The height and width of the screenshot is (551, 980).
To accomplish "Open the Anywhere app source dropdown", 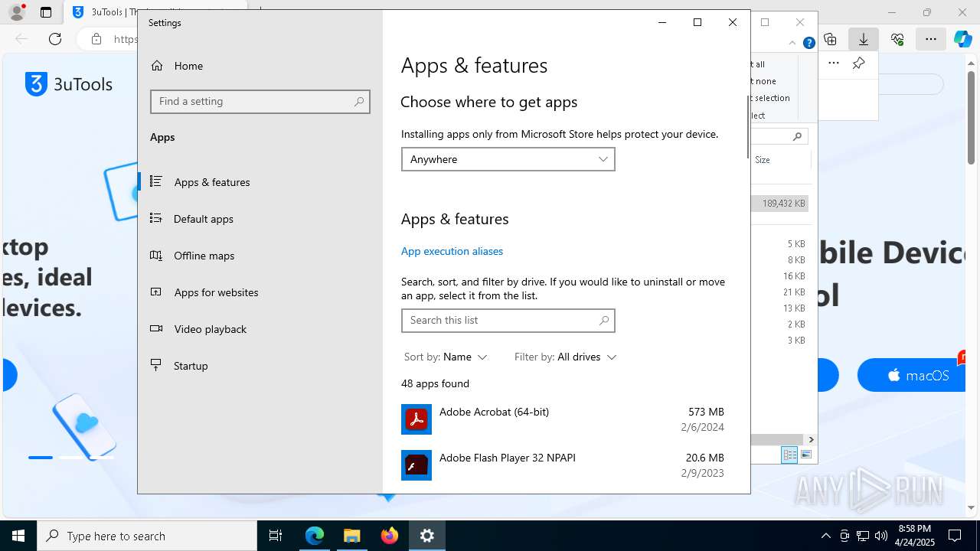I will click(508, 159).
